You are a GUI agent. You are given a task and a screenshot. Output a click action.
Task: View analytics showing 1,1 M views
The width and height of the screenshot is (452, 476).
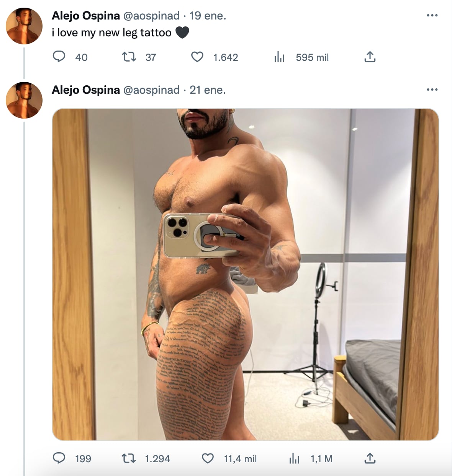294,458
